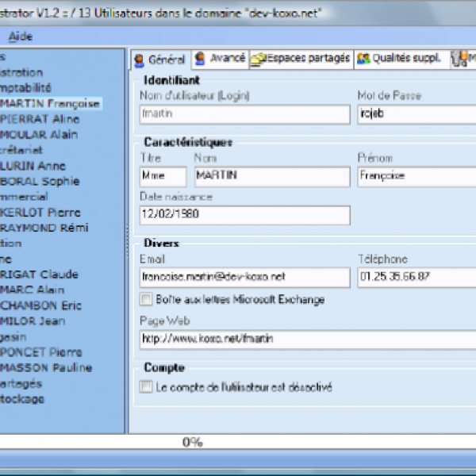This screenshot has height=476, width=476.
Task: Open the Espaces partagés tab
Action: [x=301, y=59]
